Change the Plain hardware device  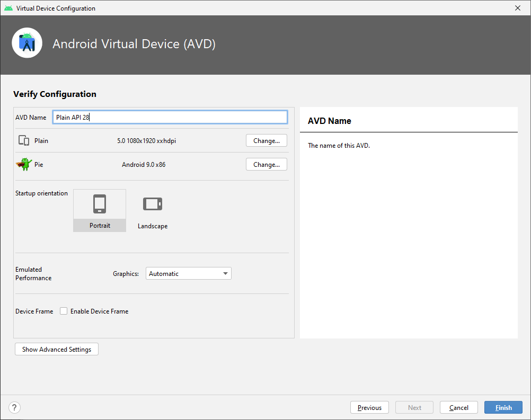click(x=267, y=140)
